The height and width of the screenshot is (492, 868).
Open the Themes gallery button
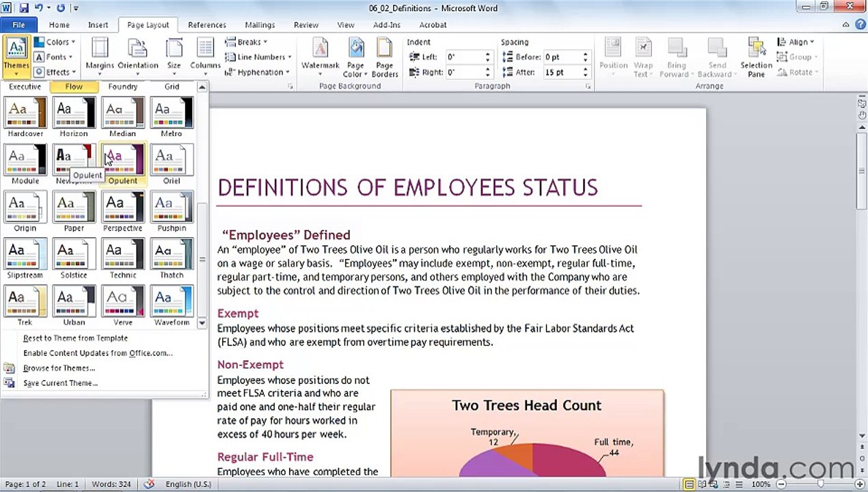(16, 57)
